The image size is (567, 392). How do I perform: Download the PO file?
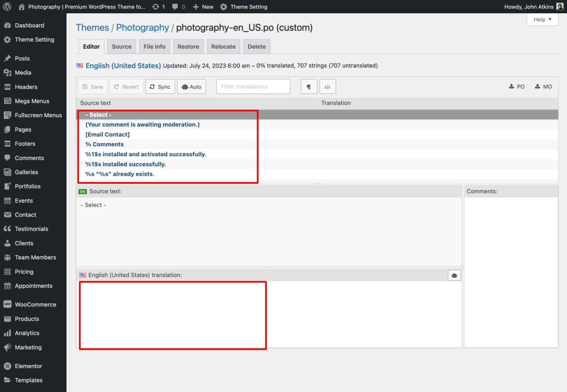516,86
